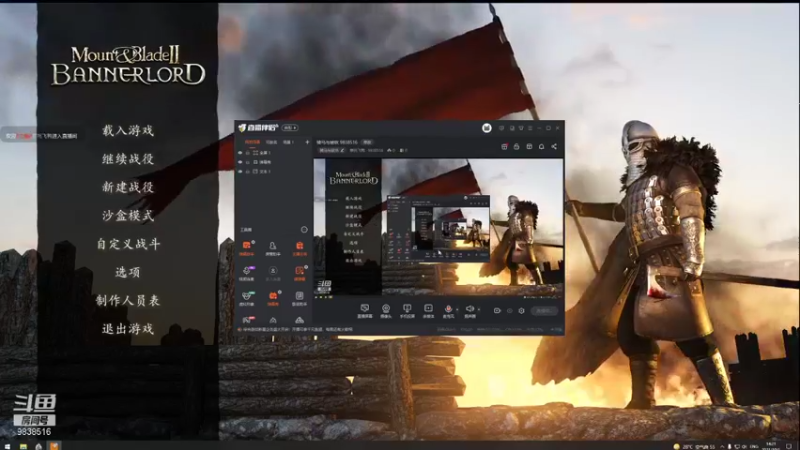800x450 pixels.
Task: Click the announcement text in the companion status bar
Action: click(297, 330)
